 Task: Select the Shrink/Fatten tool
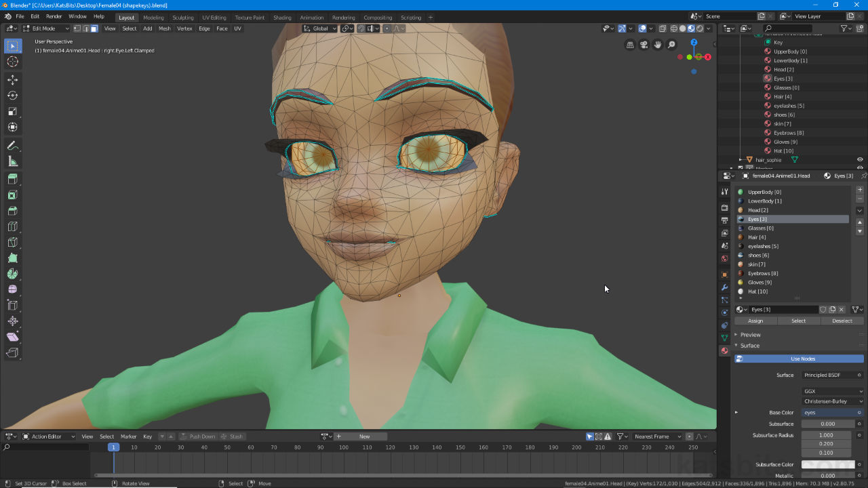[x=12, y=321]
